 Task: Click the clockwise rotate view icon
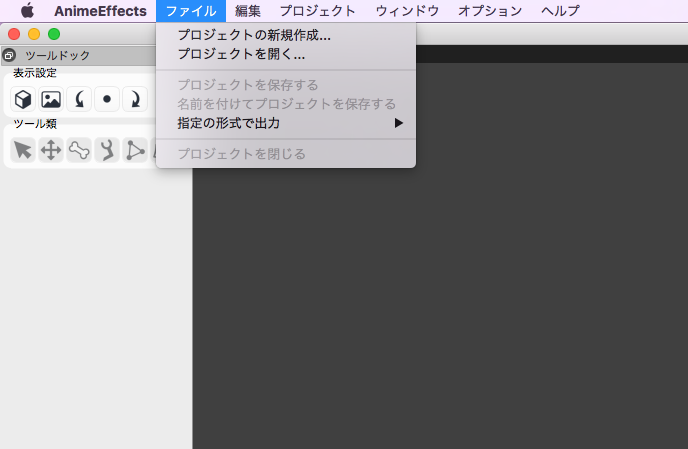pyautogui.click(x=135, y=99)
